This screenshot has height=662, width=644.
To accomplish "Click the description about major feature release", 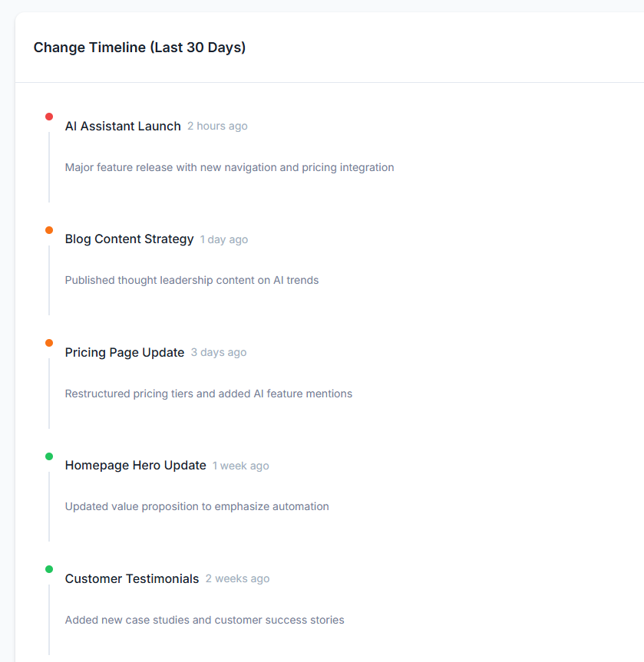I will (230, 168).
